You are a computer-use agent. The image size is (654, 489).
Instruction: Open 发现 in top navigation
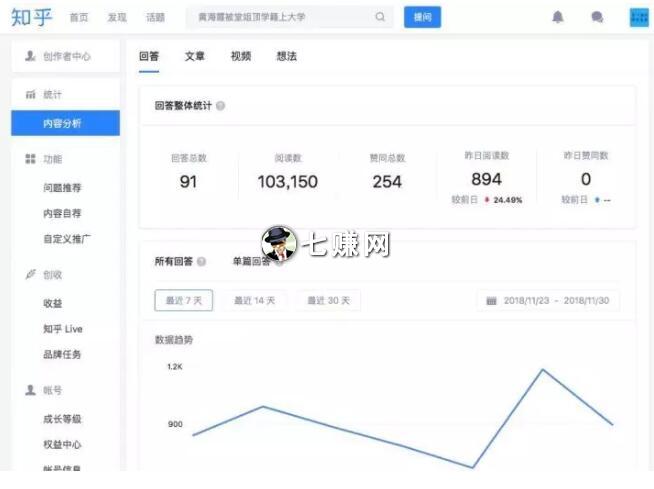(117, 18)
